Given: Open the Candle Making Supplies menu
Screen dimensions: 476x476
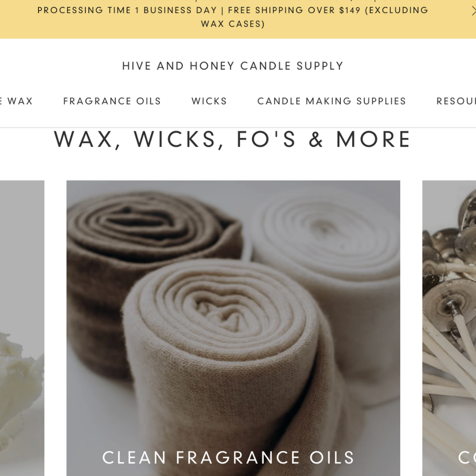Looking at the screenshot, I should 331,101.
